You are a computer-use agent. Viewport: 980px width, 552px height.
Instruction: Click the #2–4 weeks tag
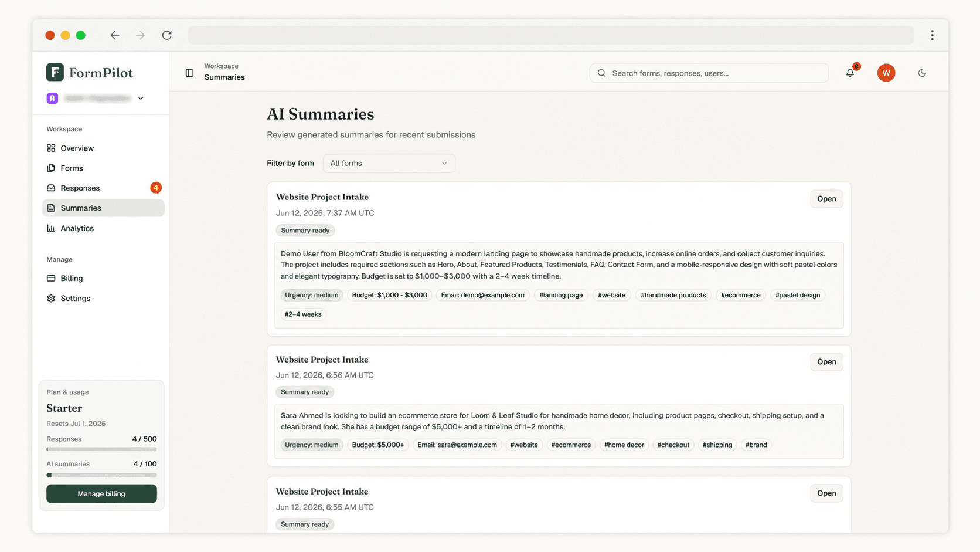pyautogui.click(x=303, y=314)
